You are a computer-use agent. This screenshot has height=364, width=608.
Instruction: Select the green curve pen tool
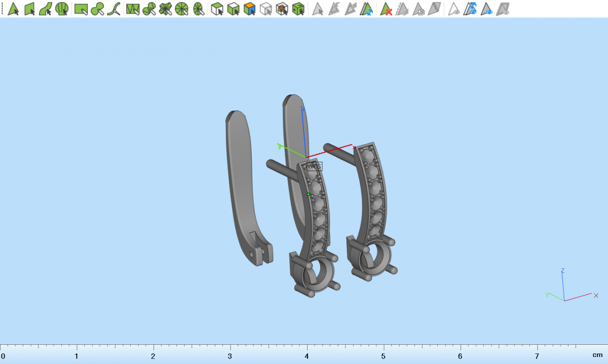click(114, 9)
